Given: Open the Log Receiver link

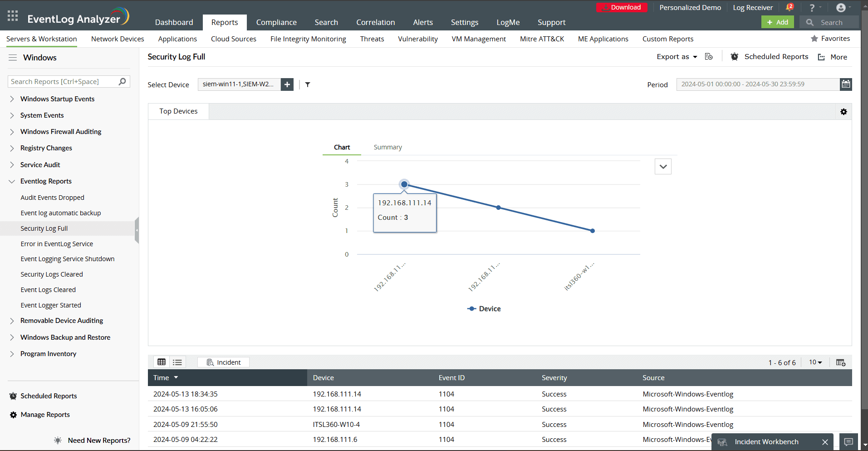Looking at the screenshot, I should (x=753, y=8).
